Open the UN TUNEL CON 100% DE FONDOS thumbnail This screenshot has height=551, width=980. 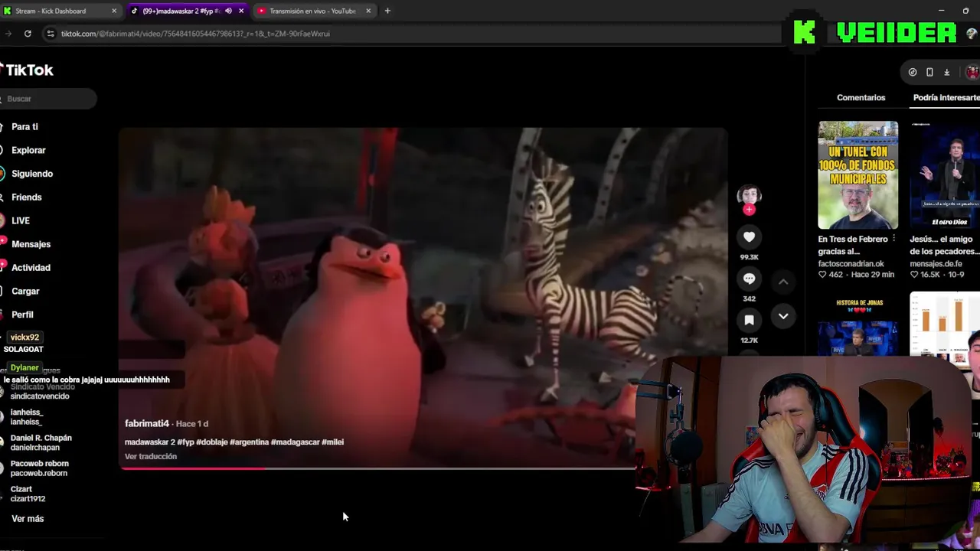pyautogui.click(x=857, y=175)
